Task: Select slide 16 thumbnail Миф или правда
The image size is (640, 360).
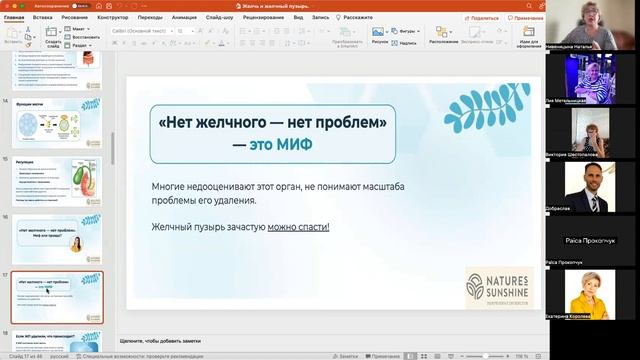Action: pyautogui.click(x=57, y=239)
